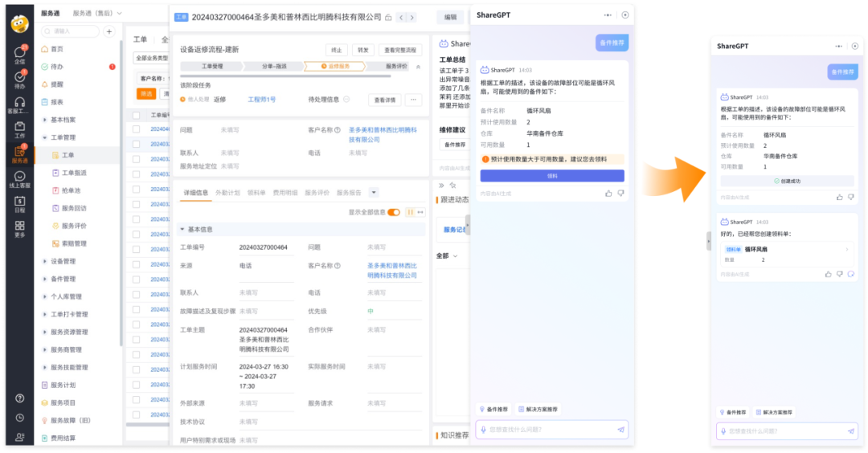Open the three-dot menu of left ShareGPT panel
Screen dimensions: 868x453
[x=608, y=15]
